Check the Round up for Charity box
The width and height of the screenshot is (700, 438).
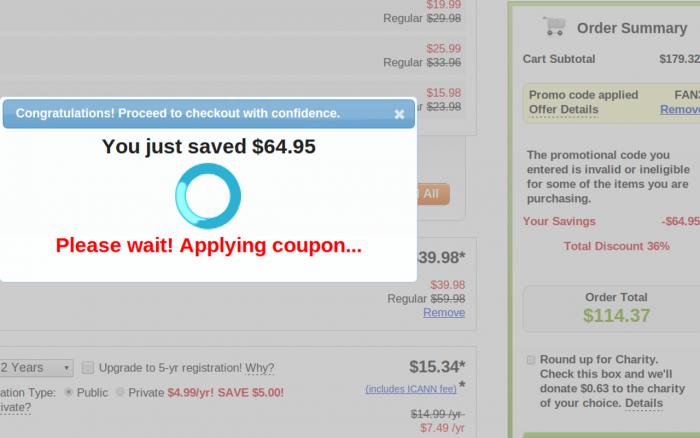coord(530,360)
